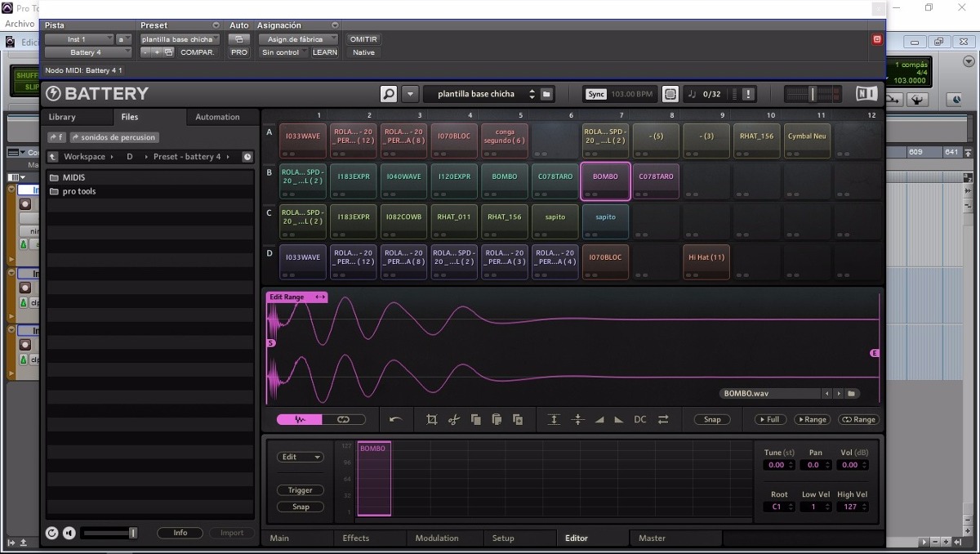Screen dimensions: 980x554
Task: Open the Inst 1 track selector
Action: coord(79,39)
